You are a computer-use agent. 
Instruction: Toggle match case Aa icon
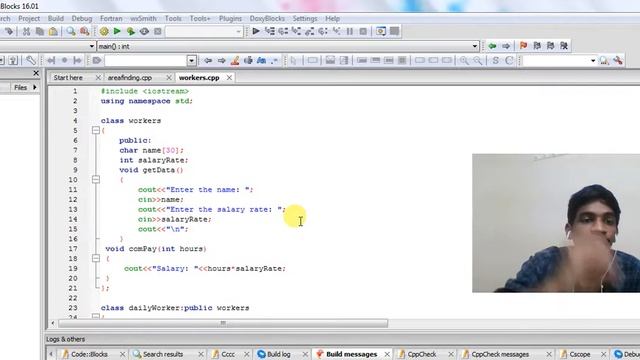[262, 61]
